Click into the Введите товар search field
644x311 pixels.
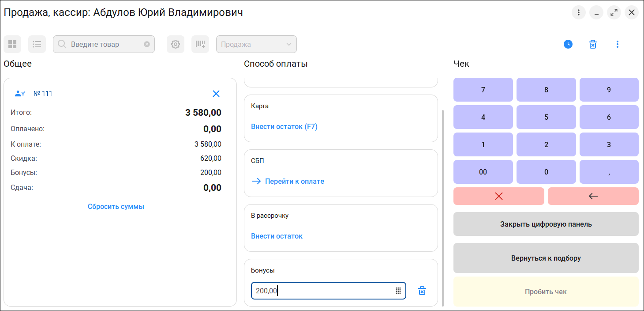tap(104, 44)
